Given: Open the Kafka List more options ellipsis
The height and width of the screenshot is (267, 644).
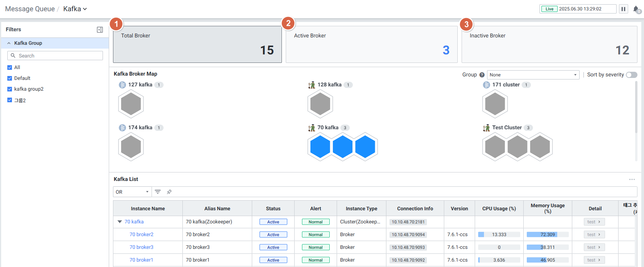Looking at the screenshot, I should tap(632, 179).
